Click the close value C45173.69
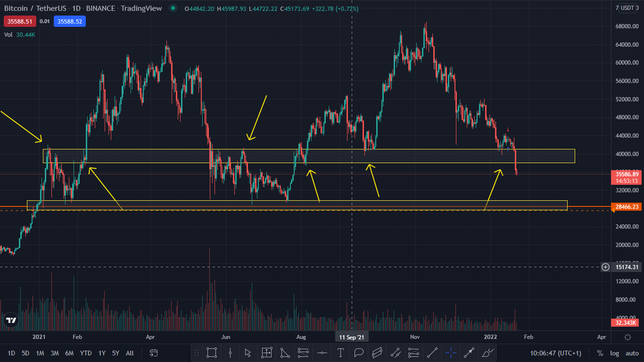Image resolution: width=644 pixels, height=362 pixels. [x=295, y=9]
